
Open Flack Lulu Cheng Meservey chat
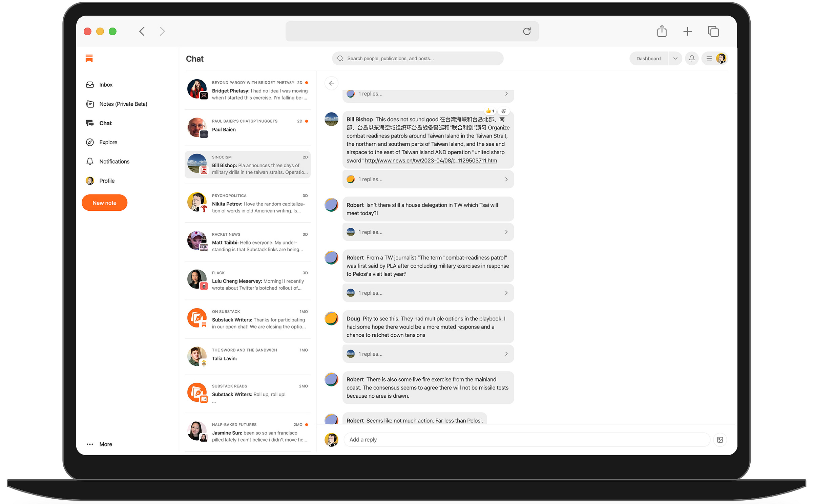(248, 280)
